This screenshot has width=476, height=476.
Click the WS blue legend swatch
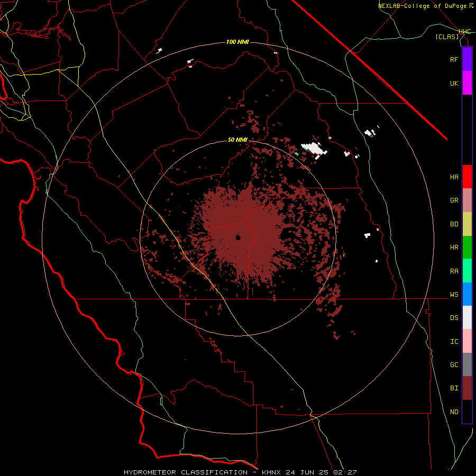pos(467,294)
